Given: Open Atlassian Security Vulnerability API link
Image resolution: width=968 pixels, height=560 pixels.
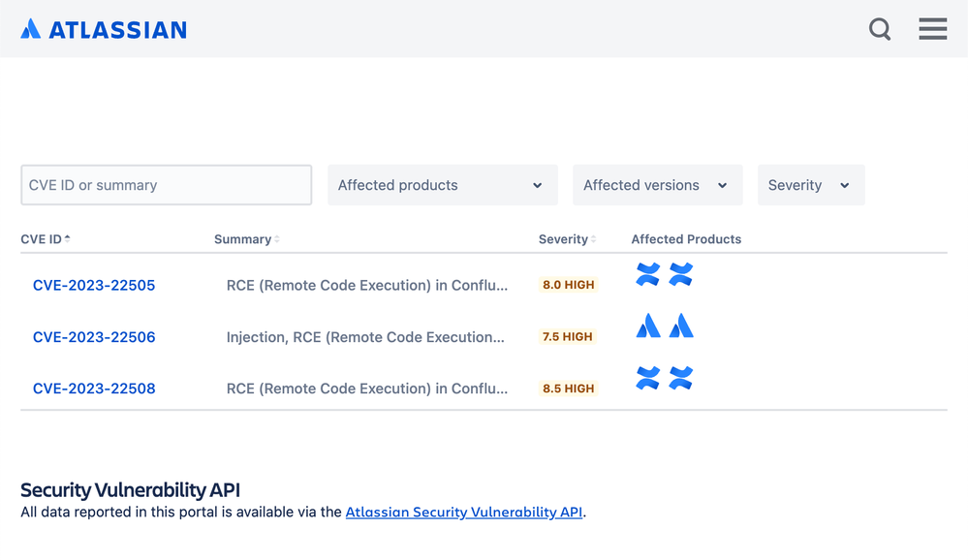Looking at the screenshot, I should tap(463, 512).
